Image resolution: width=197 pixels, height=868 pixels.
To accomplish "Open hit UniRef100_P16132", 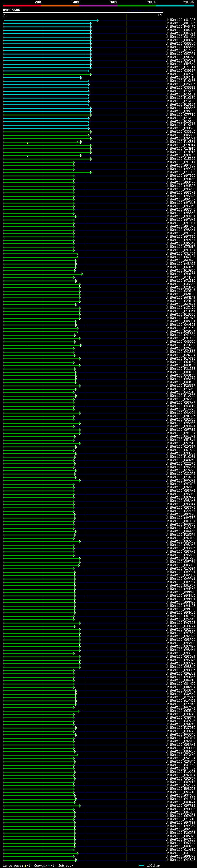I will click(180, 91).
